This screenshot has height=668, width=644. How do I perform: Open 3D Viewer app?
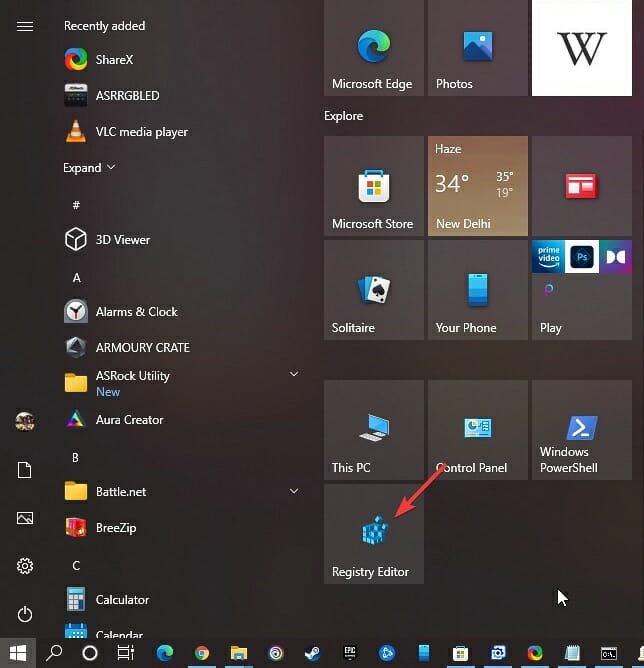(x=107, y=239)
